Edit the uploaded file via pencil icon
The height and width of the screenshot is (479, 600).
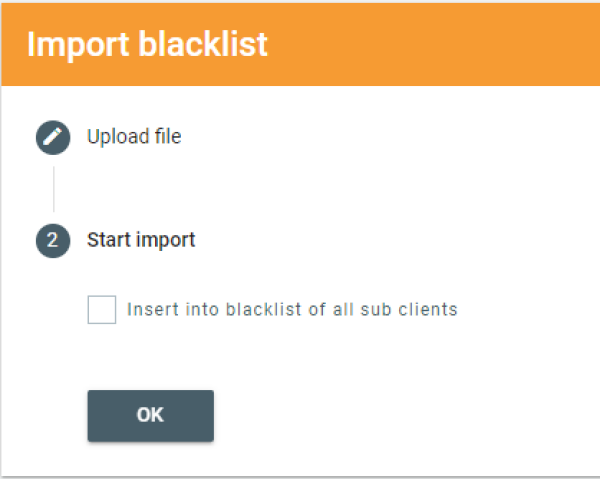(x=53, y=137)
